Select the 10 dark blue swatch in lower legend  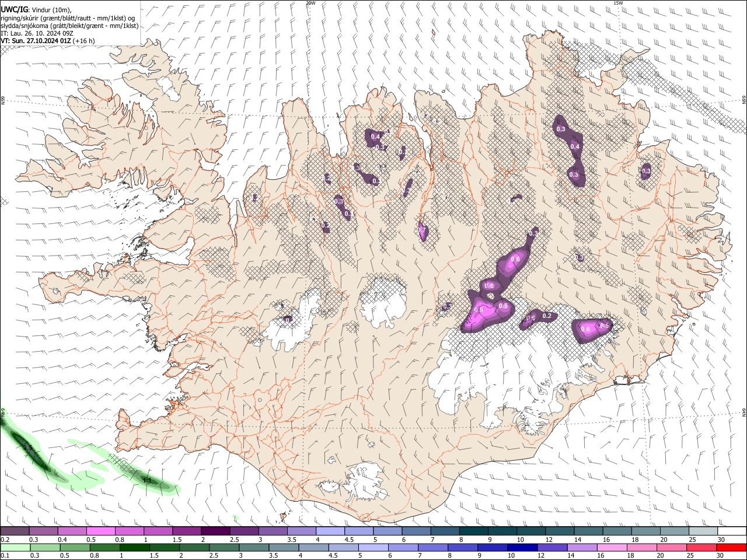(522, 547)
